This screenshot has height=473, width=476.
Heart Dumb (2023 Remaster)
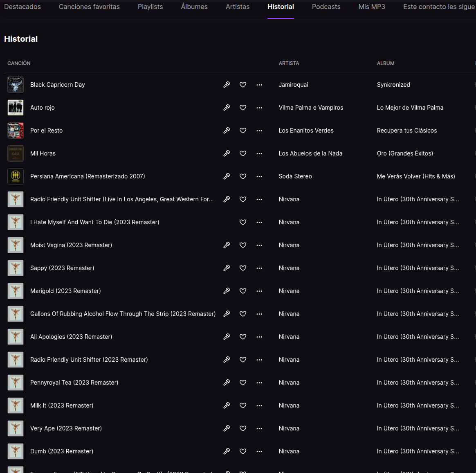coord(243,451)
